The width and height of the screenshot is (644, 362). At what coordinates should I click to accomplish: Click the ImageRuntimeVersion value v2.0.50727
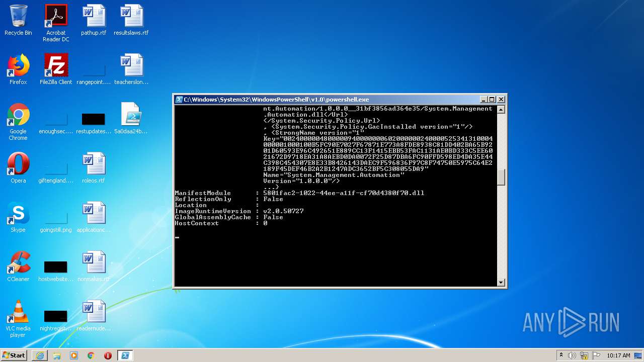coord(283,211)
